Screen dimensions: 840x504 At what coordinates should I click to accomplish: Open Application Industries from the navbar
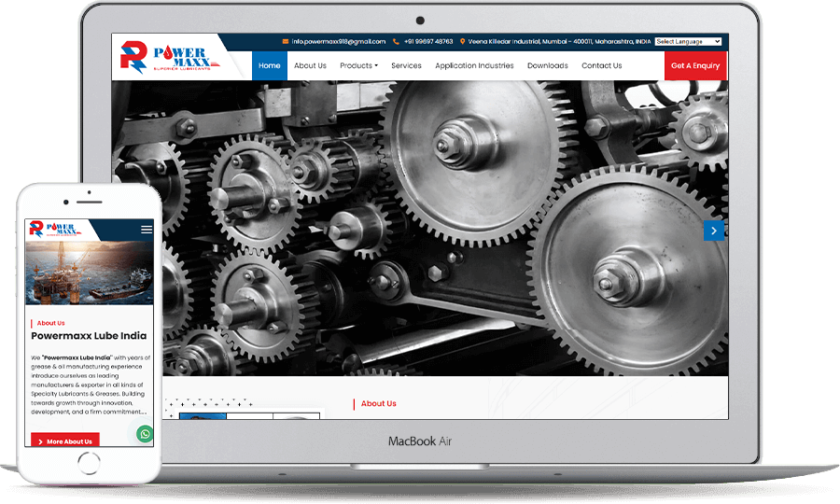(474, 65)
